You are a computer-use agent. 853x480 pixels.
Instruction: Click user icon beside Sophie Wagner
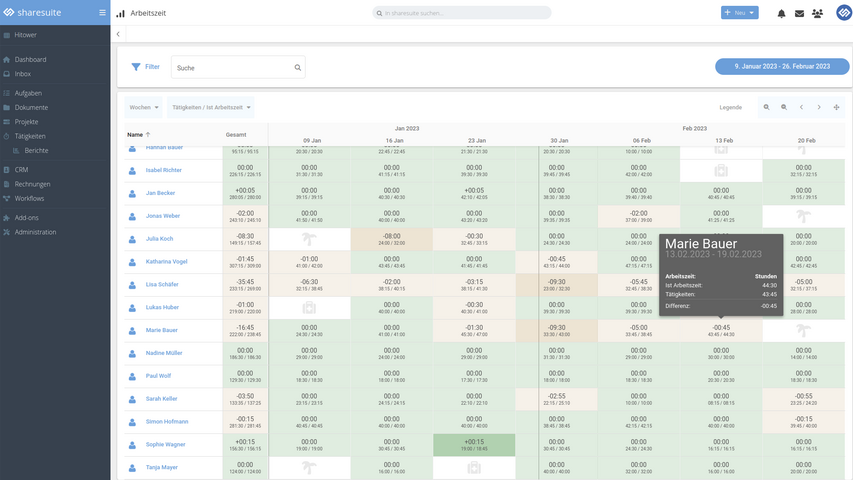pos(132,445)
